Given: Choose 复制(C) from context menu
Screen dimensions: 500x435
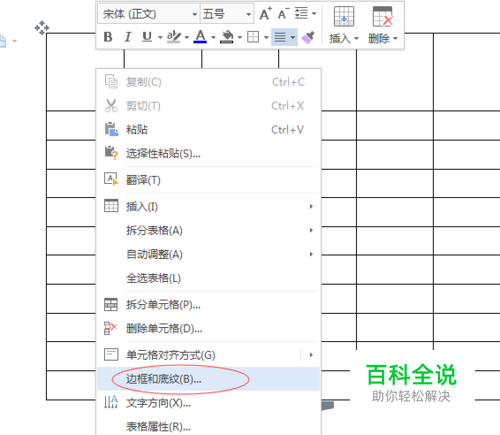Looking at the screenshot, I should tap(209, 82).
